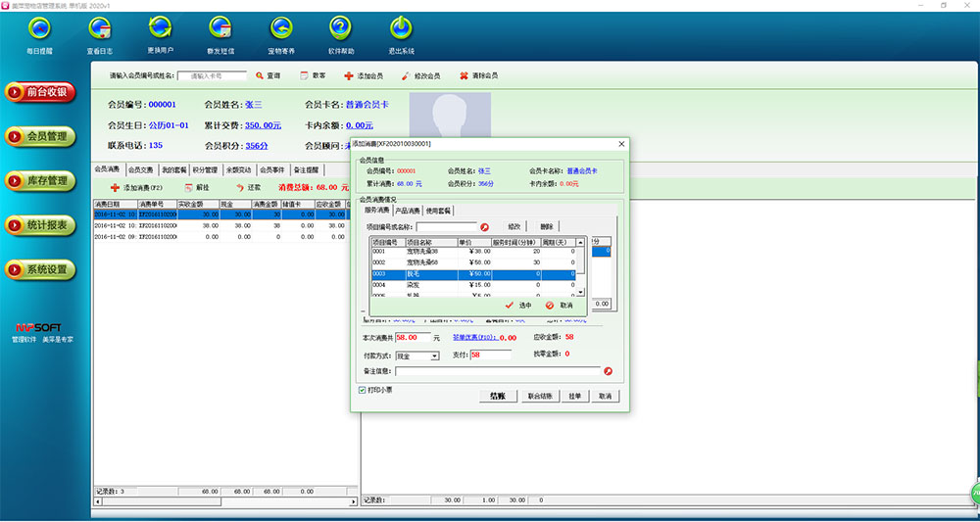Switch to the 积分管理 tab
Screen dimensions: 980x522
point(204,169)
